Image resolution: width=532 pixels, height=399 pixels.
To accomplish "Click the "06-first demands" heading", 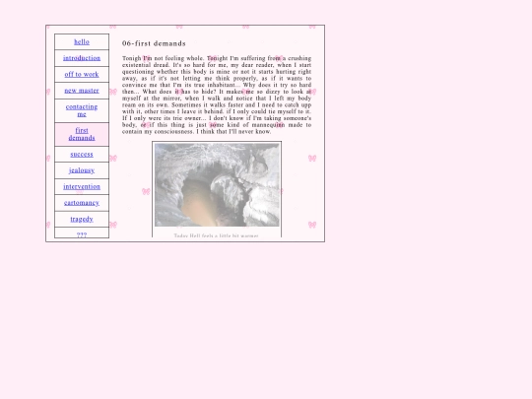I will coord(154,43).
